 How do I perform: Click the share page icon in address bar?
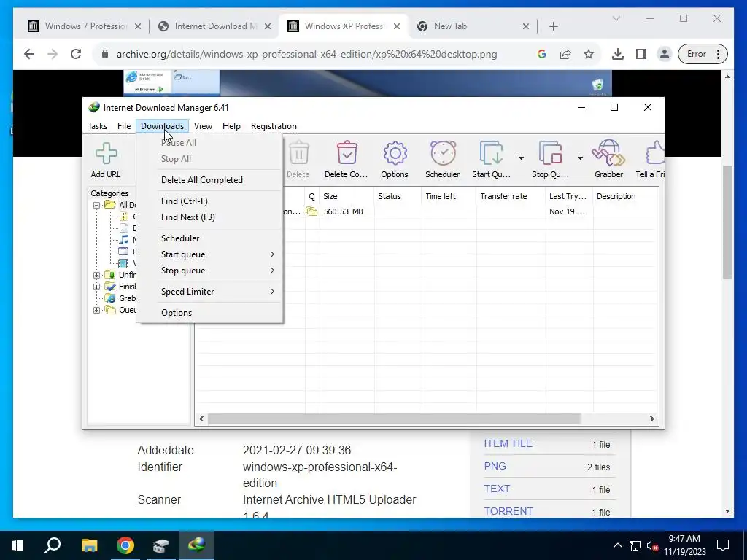[565, 54]
